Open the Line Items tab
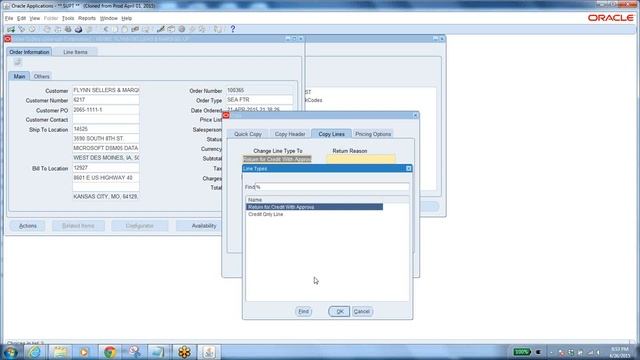This screenshot has height=360, width=640. coord(75,52)
